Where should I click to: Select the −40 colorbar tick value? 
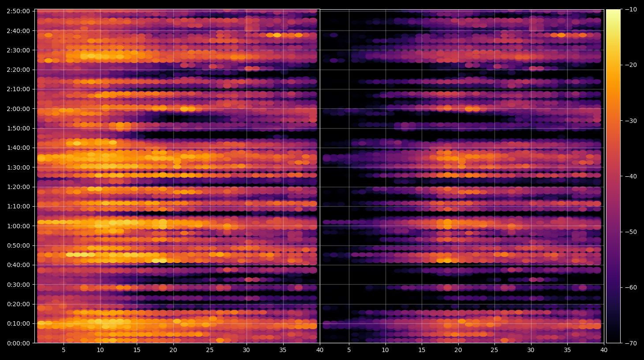[x=631, y=176]
